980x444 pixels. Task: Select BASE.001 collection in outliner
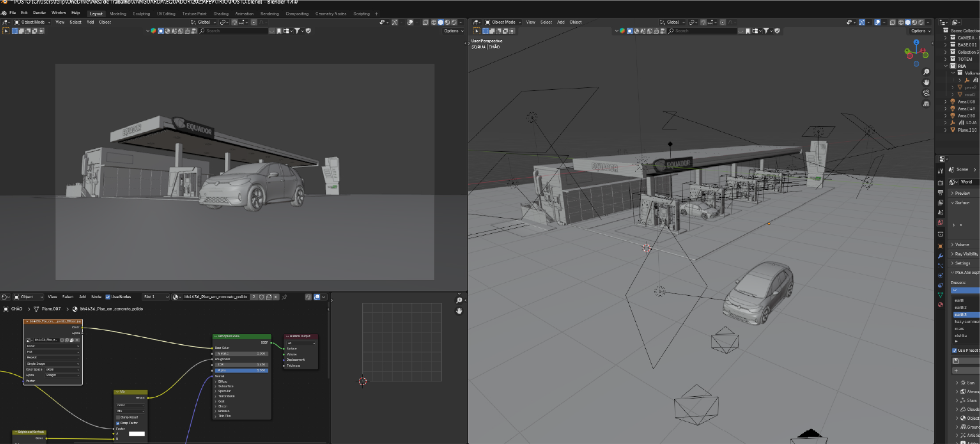966,45
